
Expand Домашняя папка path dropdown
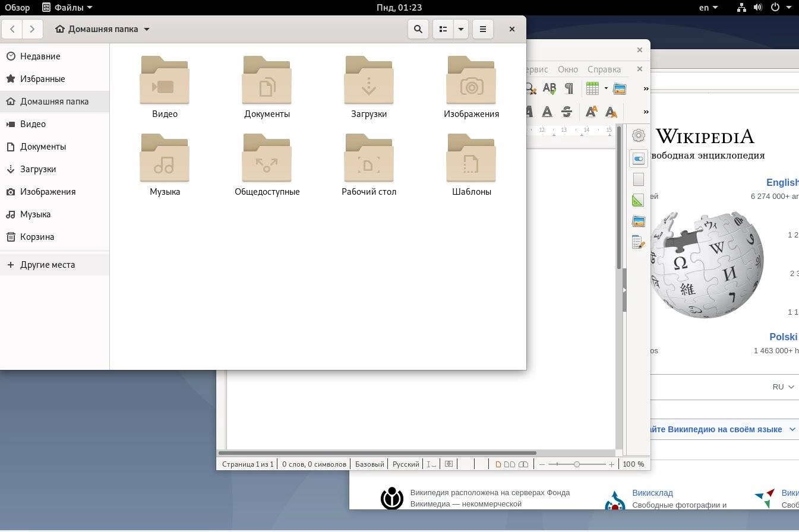pos(147,29)
